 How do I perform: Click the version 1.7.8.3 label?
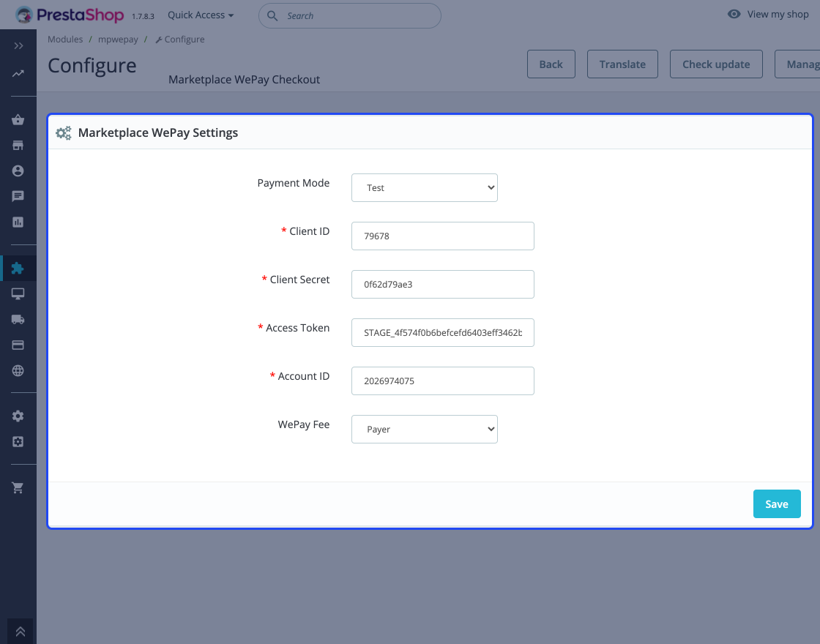[143, 16]
